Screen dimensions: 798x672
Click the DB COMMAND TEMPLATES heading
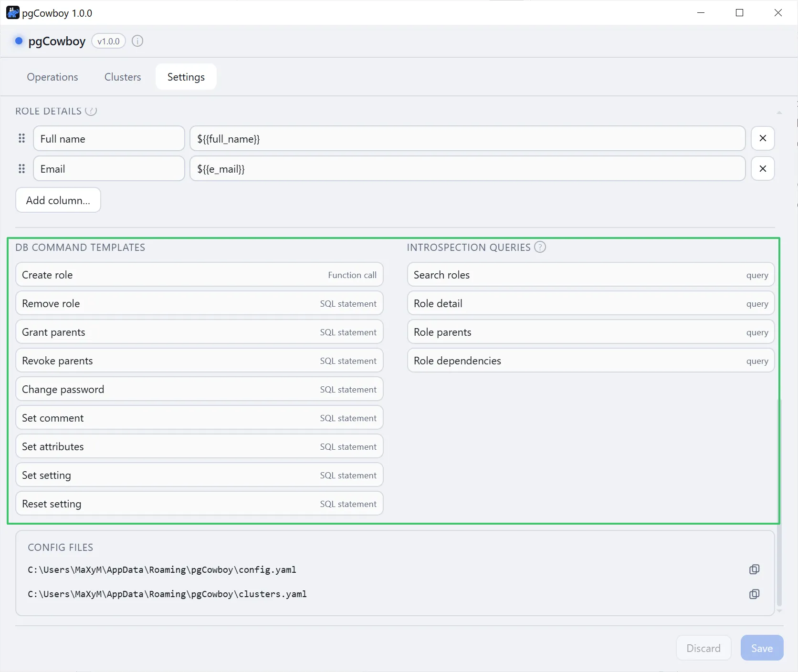pyautogui.click(x=80, y=247)
